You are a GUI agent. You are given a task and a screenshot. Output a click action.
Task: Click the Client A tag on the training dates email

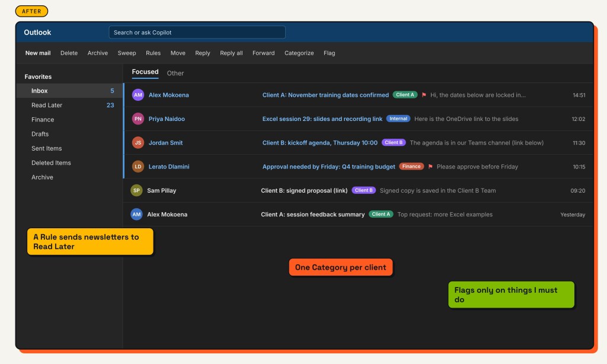click(x=405, y=95)
